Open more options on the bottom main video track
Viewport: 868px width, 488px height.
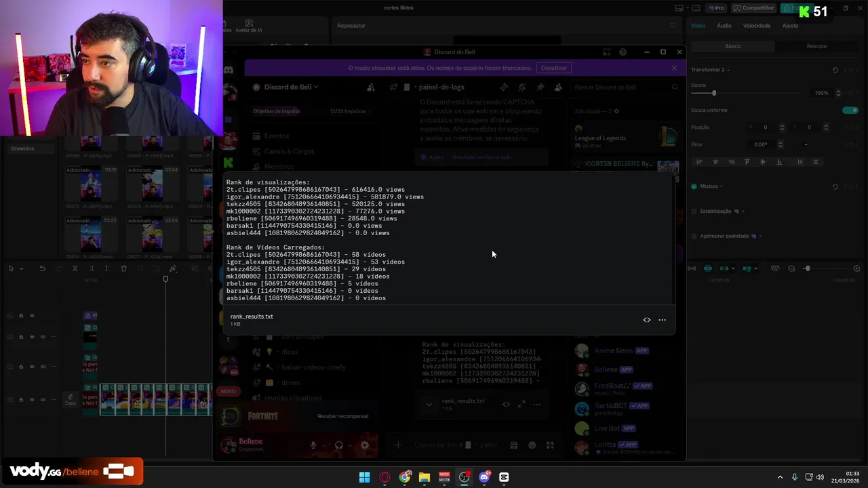click(x=54, y=400)
